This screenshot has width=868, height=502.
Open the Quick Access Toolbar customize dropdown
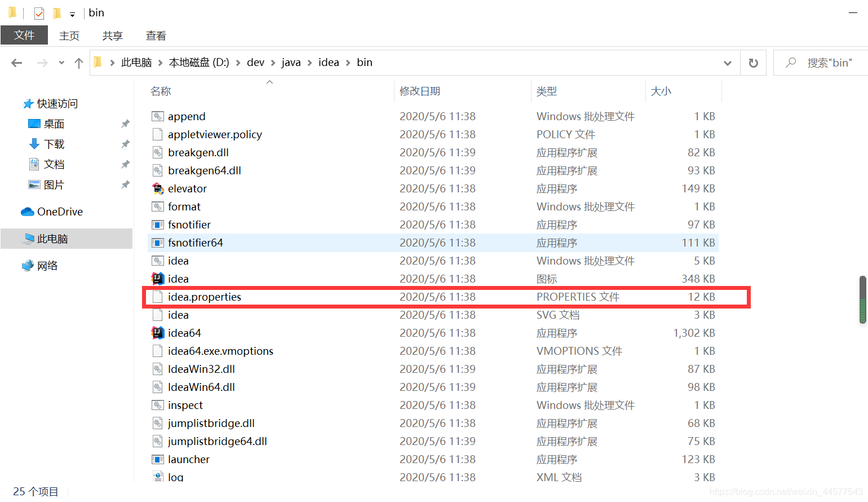click(x=72, y=14)
